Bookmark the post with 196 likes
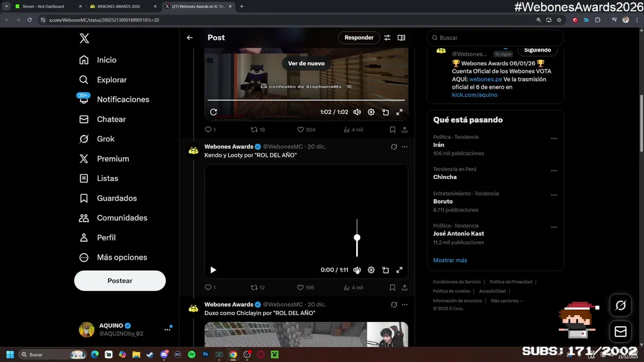The image size is (644, 362). point(392,288)
